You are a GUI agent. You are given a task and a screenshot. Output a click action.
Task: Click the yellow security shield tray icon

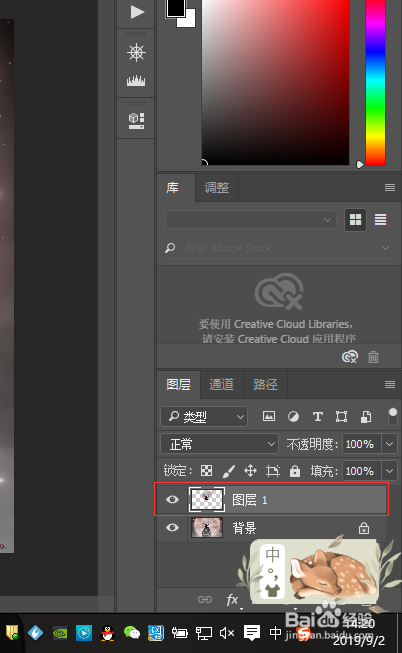(11, 633)
